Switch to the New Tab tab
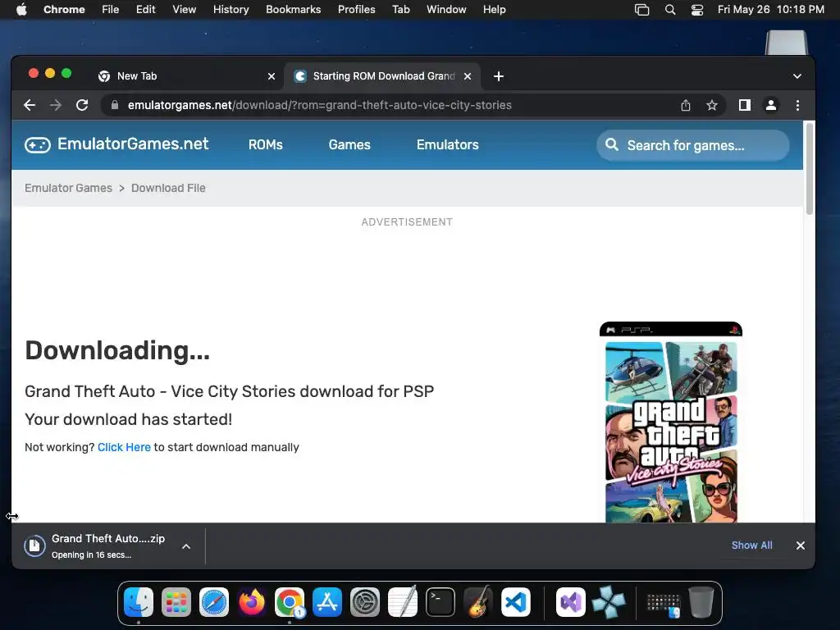Viewport: 840px width, 630px height. pos(185,76)
